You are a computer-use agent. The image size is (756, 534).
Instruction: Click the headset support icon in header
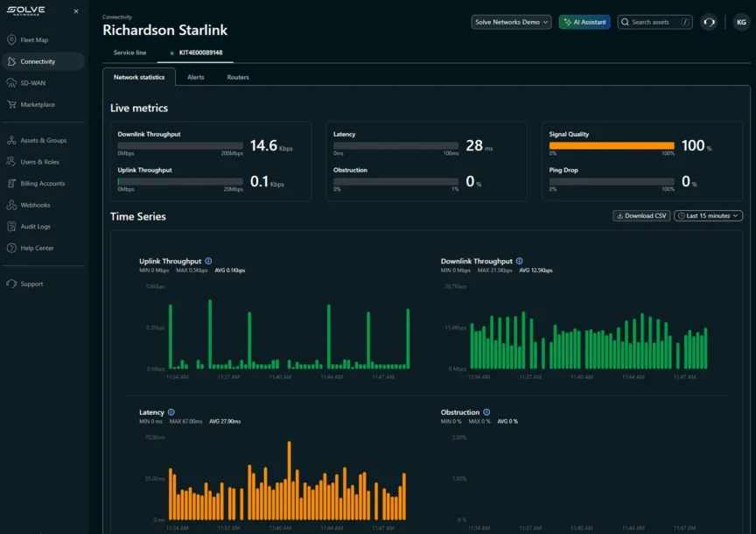[709, 22]
